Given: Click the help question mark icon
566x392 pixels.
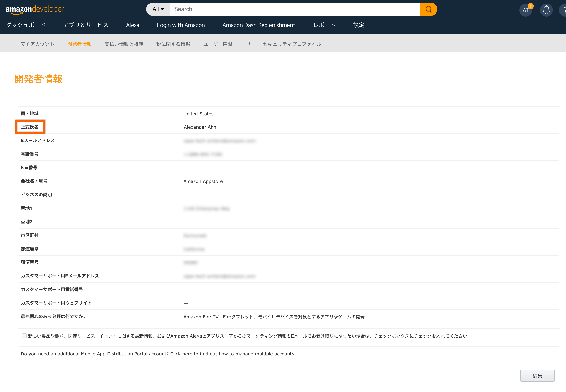Looking at the screenshot, I should [564, 10].
